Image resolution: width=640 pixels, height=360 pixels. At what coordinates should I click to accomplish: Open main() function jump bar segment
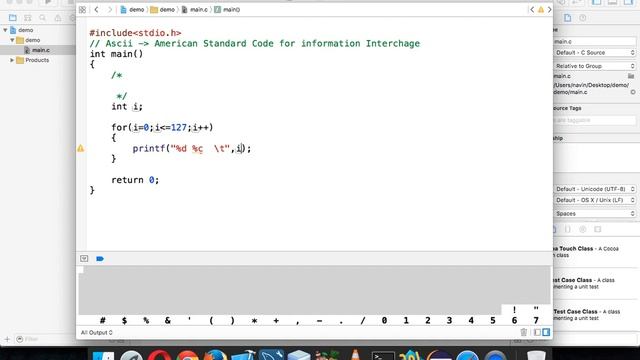[x=227, y=9]
